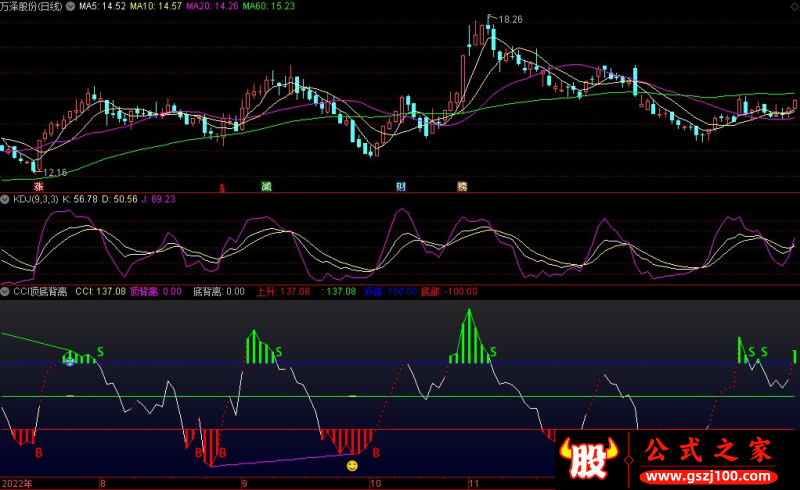Image resolution: width=800 pixels, height=490 pixels.
Task: Open the CCI顶底背离 indicator name label
Action: (40, 292)
